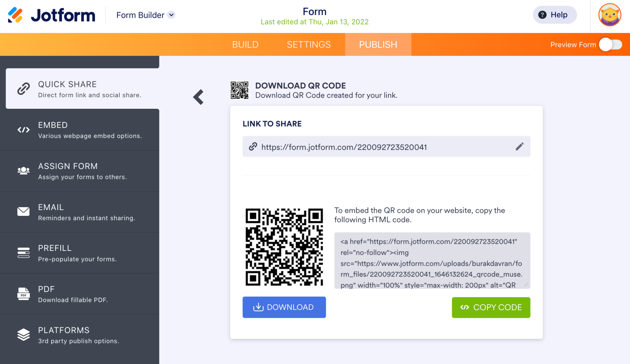Click the Jotform logo icon
This screenshot has width=630, height=364.
(15, 15)
